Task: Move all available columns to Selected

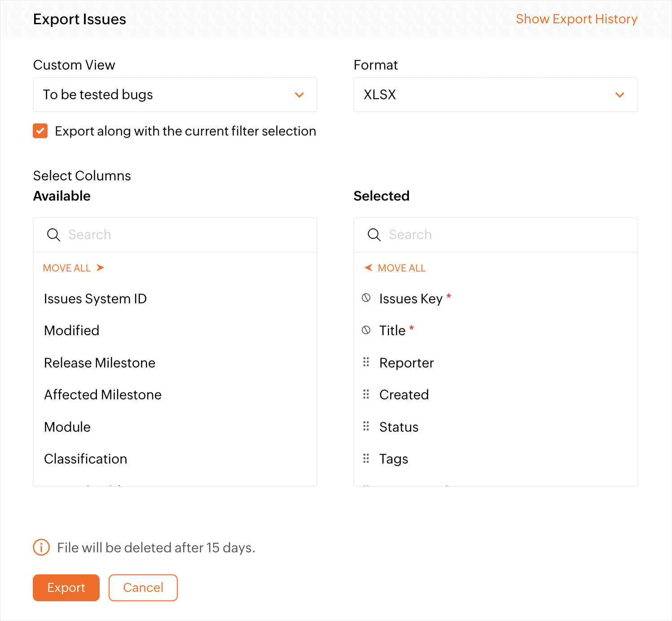Action: pyautogui.click(x=74, y=268)
